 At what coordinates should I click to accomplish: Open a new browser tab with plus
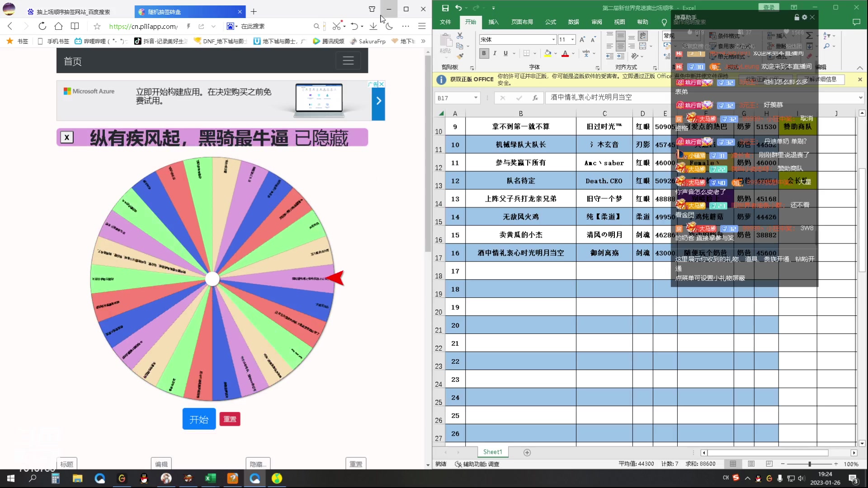pos(254,12)
